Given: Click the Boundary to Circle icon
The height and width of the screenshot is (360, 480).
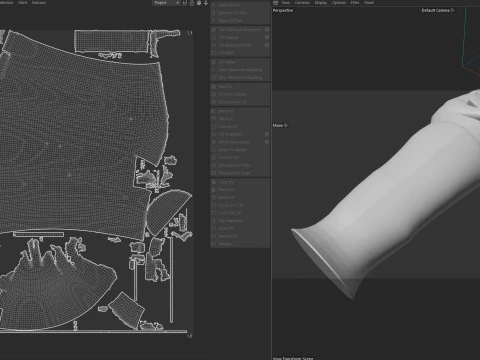Looking at the screenshot, I should [x=214, y=165].
